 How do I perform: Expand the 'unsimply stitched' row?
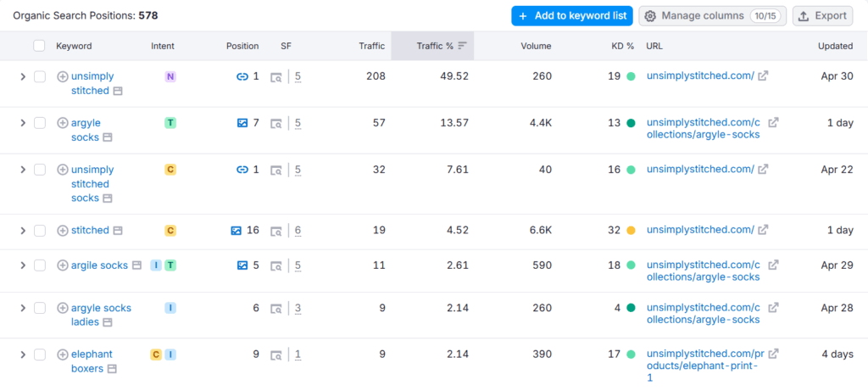click(23, 76)
